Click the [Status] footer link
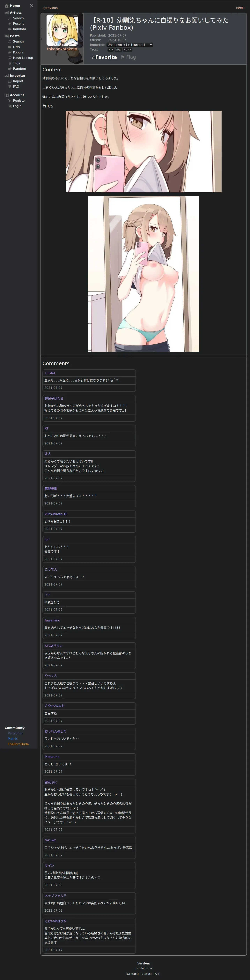250x980 pixels. 146,974
